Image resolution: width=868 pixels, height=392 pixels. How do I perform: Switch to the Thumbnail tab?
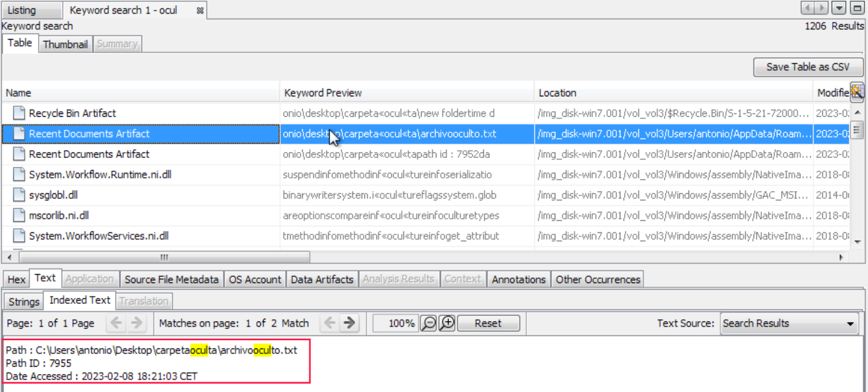coord(65,44)
